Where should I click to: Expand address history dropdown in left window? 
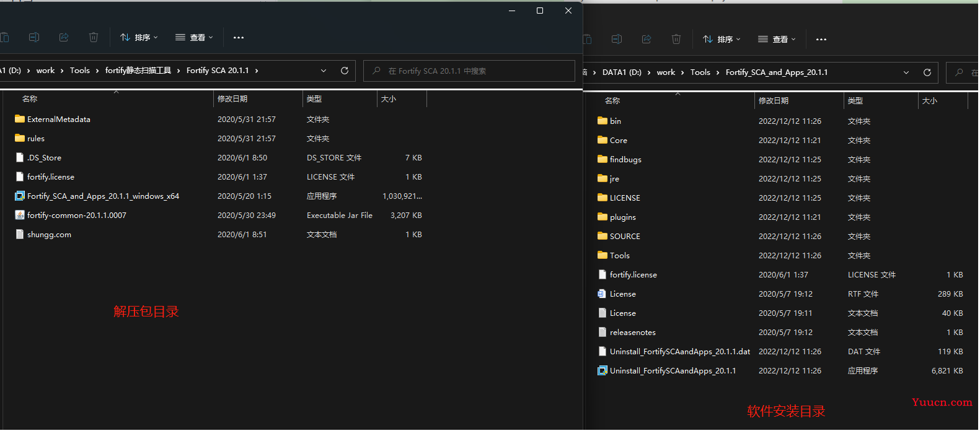coord(324,71)
